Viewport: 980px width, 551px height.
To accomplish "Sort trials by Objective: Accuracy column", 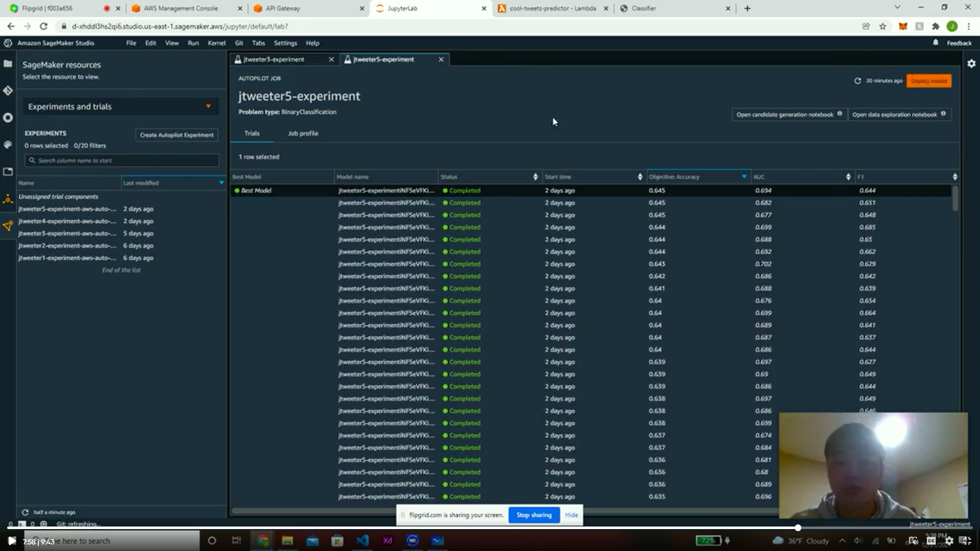I will click(698, 177).
